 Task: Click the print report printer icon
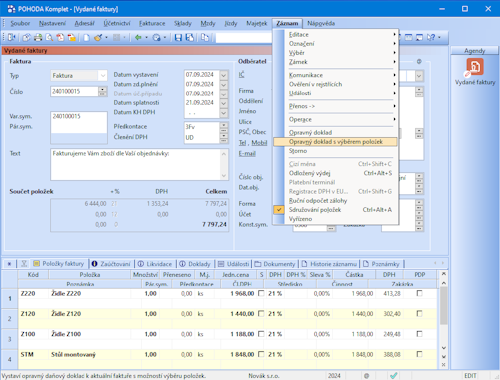38,37
